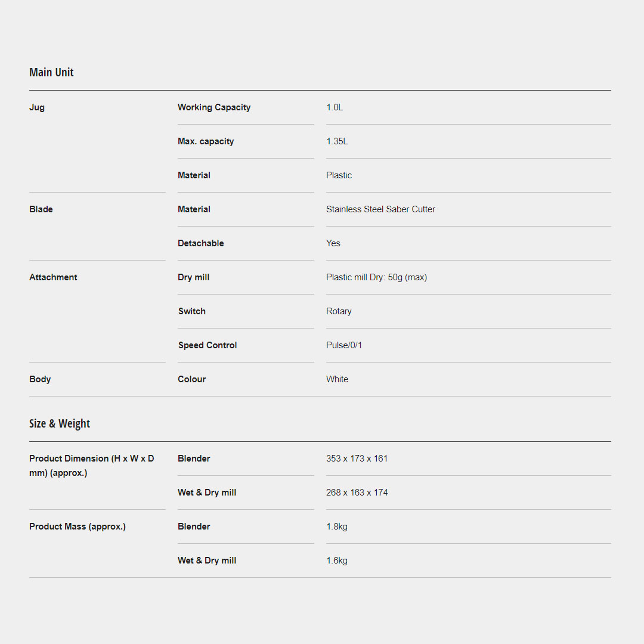Click the Product Mass (approx.) label

pyautogui.click(x=78, y=527)
